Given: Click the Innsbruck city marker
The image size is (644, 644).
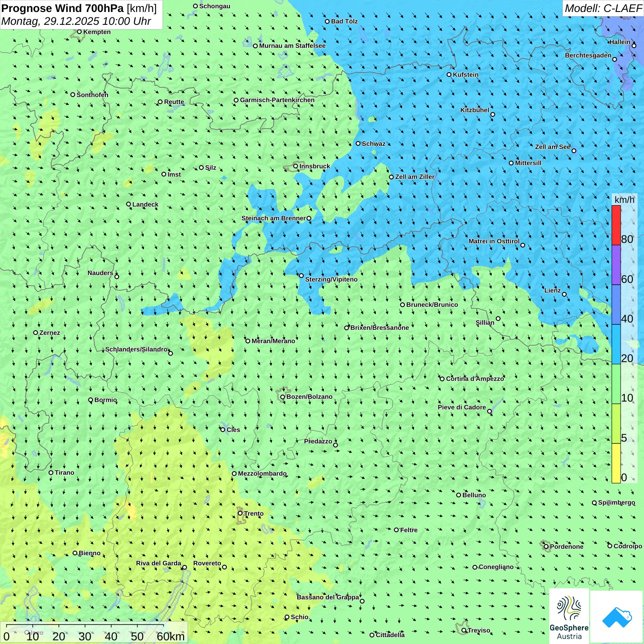Looking at the screenshot, I should click(x=296, y=166).
